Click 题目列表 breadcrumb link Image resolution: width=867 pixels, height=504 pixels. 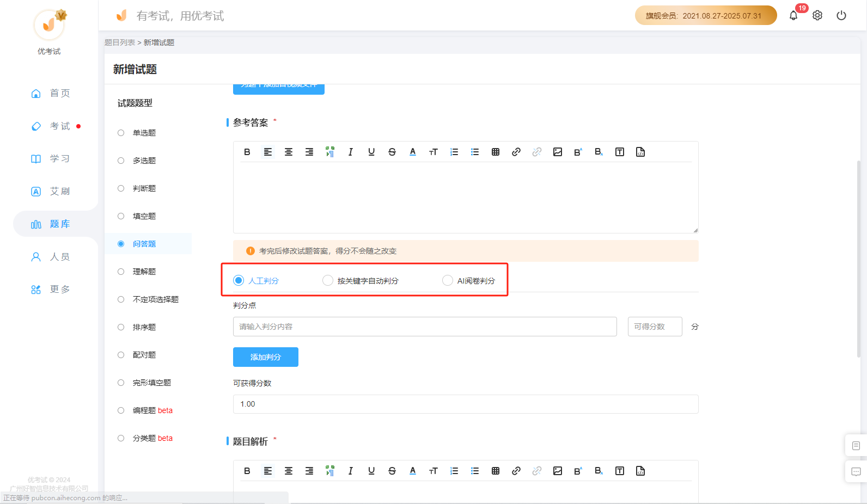120,42
